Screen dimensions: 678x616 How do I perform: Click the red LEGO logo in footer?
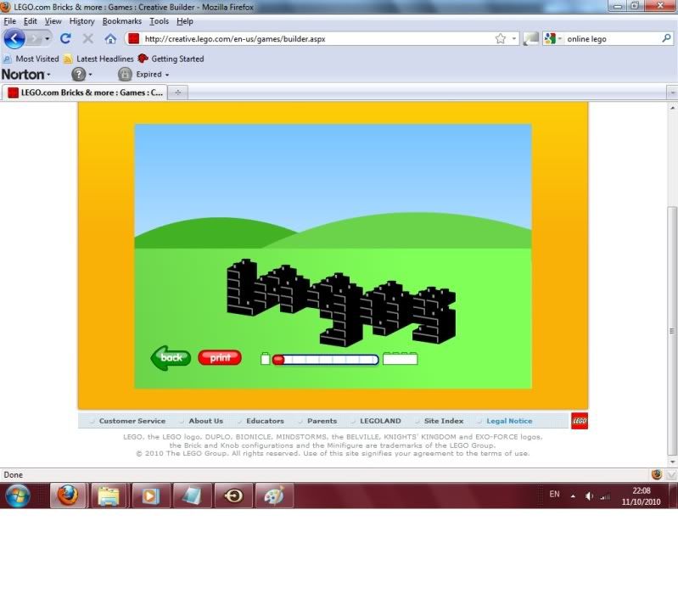point(580,421)
